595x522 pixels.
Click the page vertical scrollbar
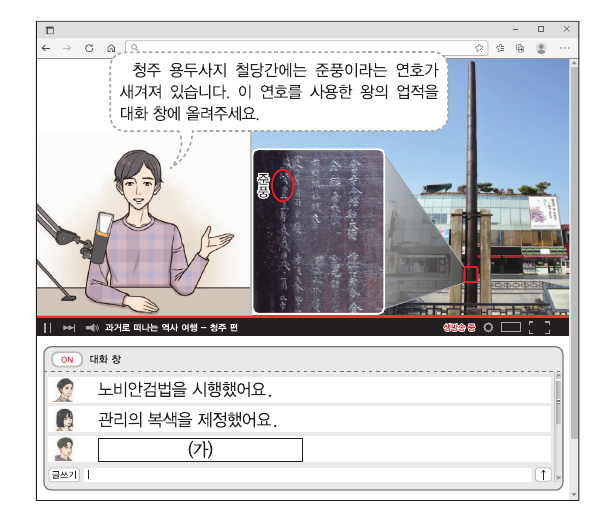(574, 279)
